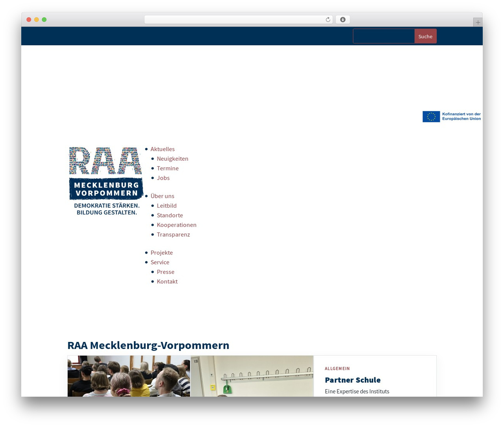Open the Aktuelles menu item
504x427 pixels.
(162, 149)
